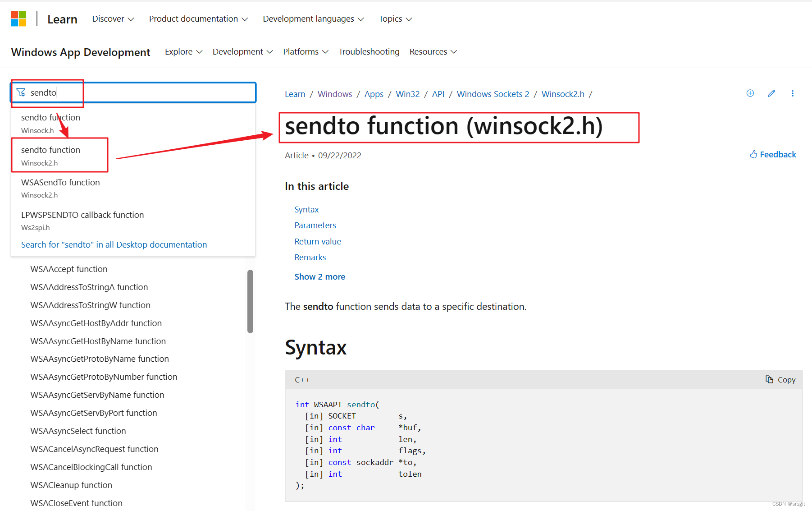This screenshot has height=511, width=812.
Task: Expand Product documentation dropdown
Action: click(x=198, y=19)
